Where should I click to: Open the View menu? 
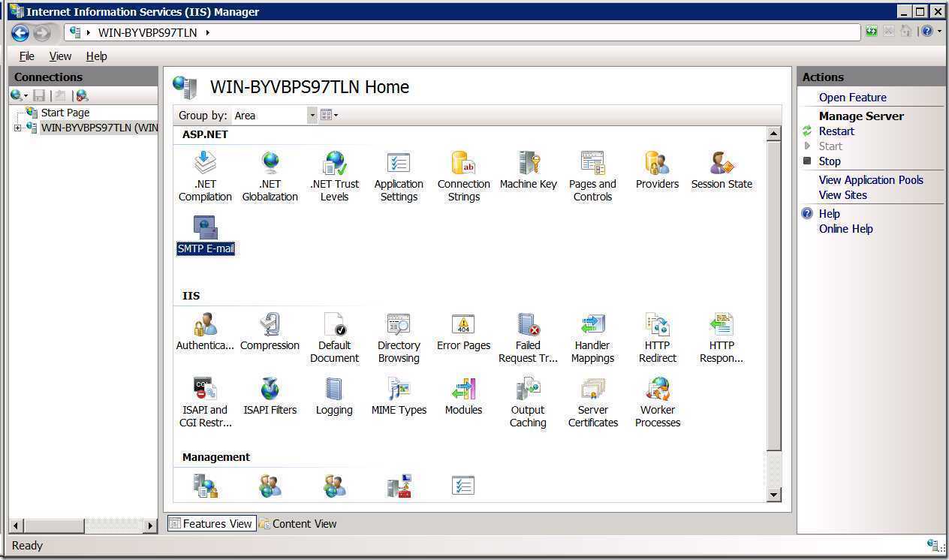60,56
